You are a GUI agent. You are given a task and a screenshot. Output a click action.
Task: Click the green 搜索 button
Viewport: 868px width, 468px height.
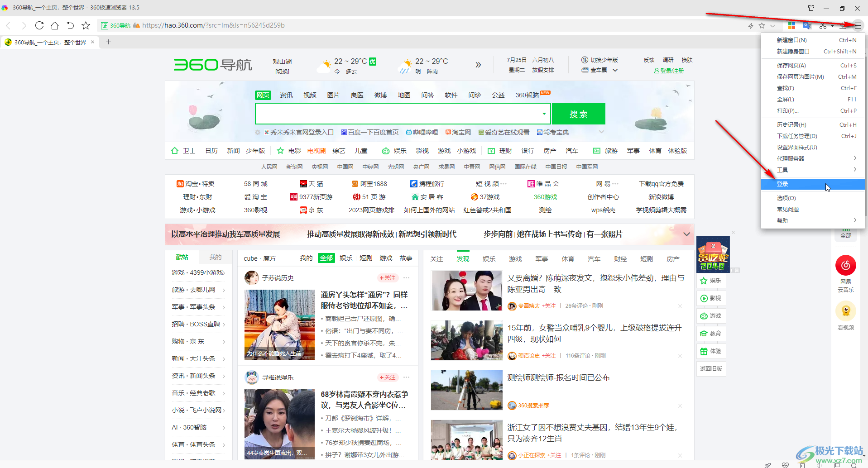point(578,114)
